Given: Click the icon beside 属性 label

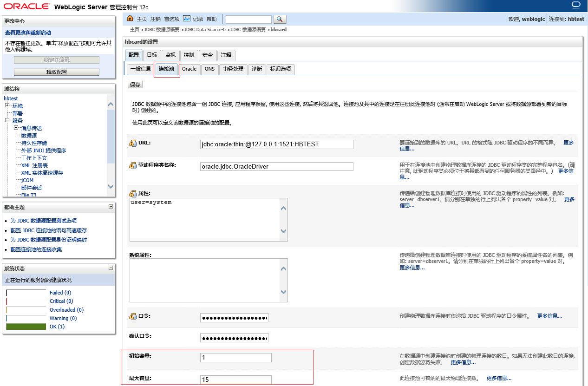Looking at the screenshot, I should (x=133, y=193).
